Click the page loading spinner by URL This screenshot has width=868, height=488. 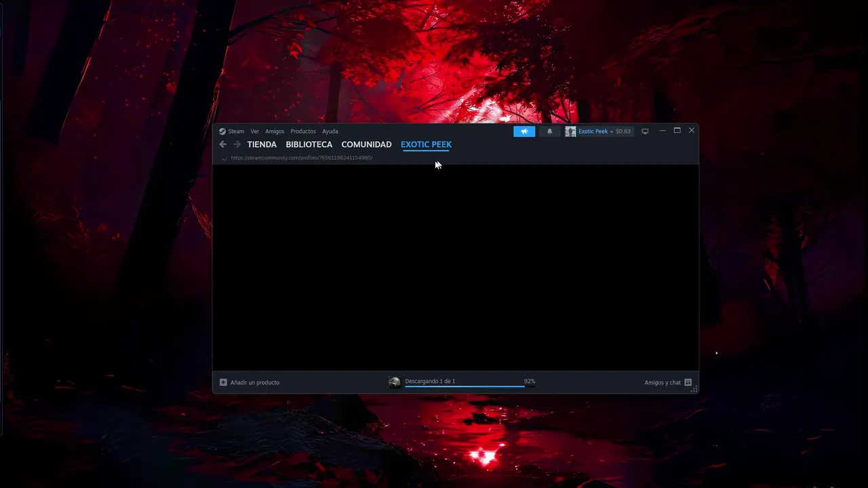(x=224, y=158)
